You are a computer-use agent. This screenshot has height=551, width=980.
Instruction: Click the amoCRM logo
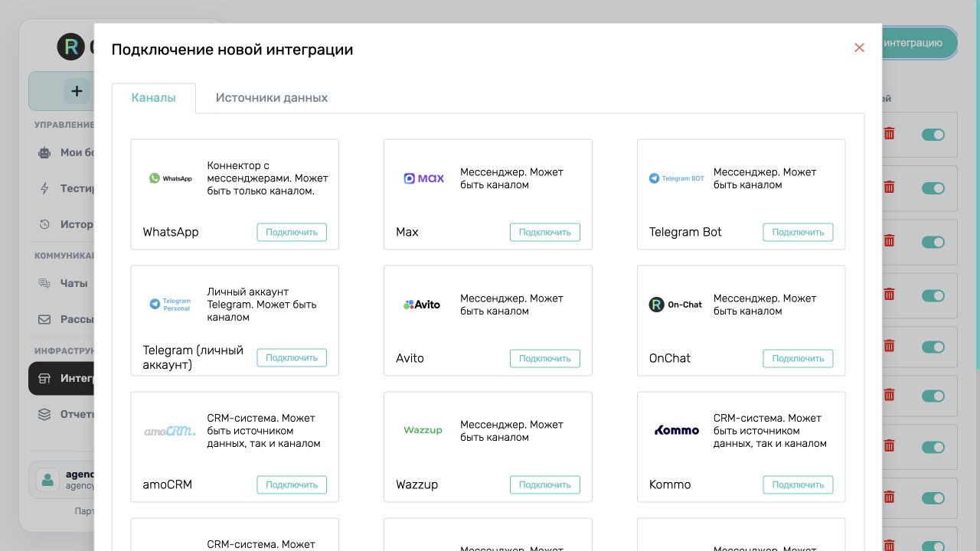pyautogui.click(x=170, y=431)
